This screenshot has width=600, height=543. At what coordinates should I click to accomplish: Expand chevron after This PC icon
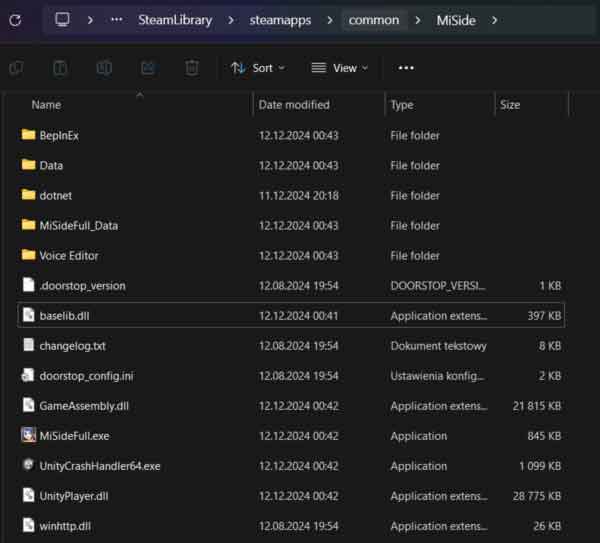(x=90, y=20)
